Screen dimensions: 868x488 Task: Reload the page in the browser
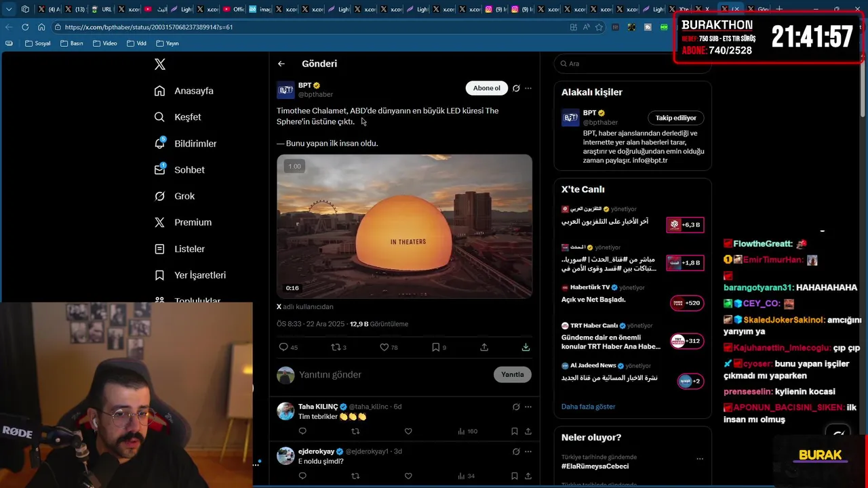click(25, 27)
